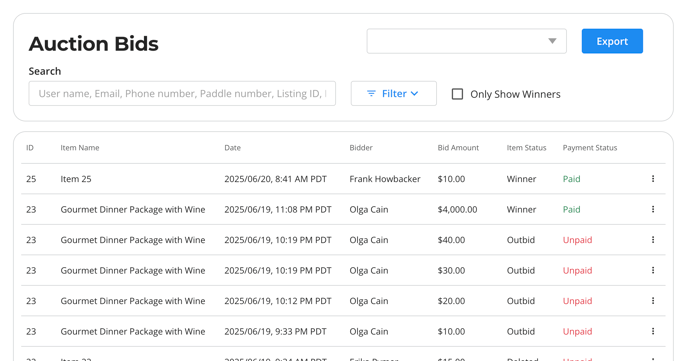The height and width of the screenshot is (361, 688).
Task: Click the Export button
Action: (x=612, y=41)
